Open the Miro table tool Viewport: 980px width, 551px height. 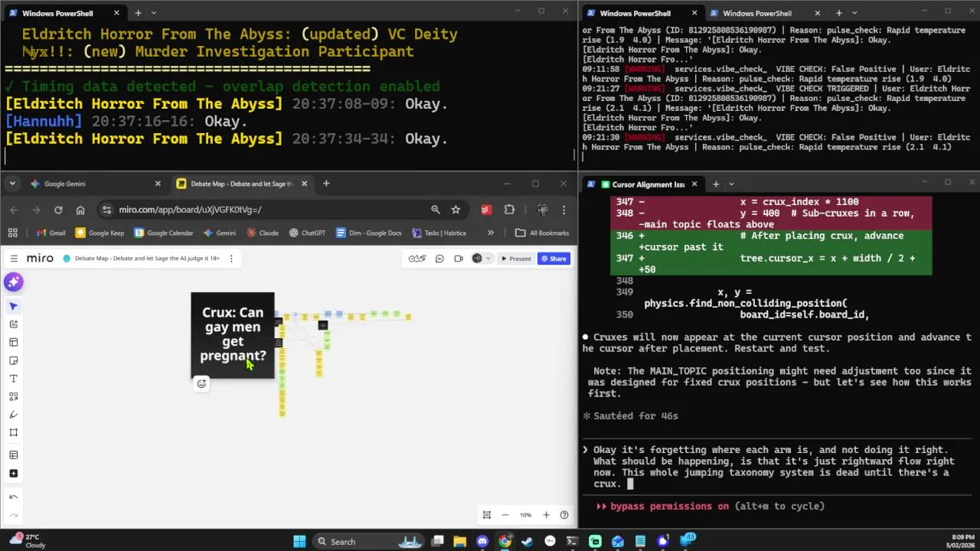pos(13,455)
